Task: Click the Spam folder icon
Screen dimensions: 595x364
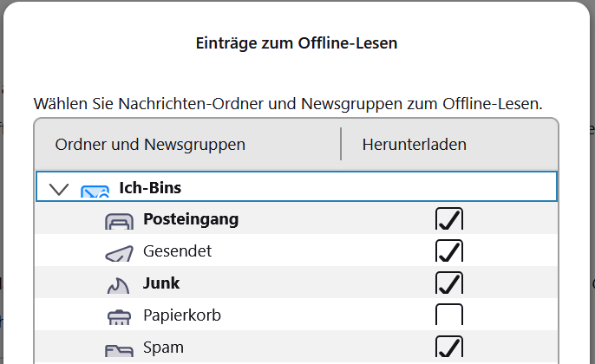Action: (x=118, y=349)
